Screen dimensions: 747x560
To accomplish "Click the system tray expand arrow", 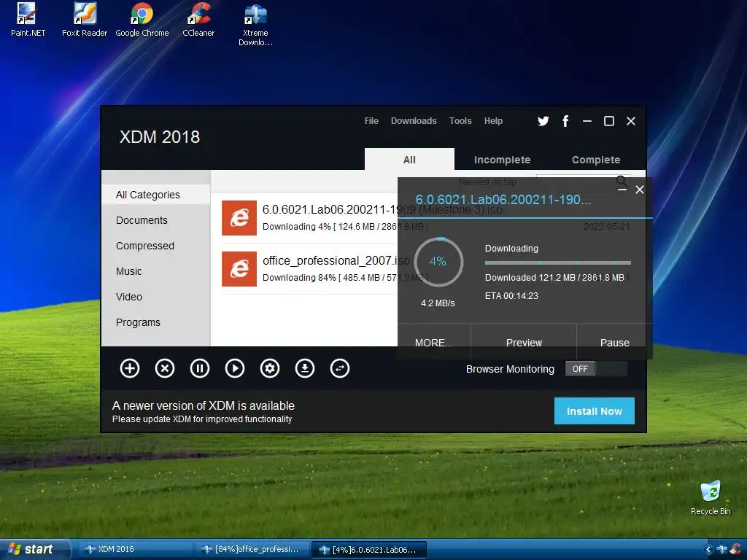I will coord(708,550).
